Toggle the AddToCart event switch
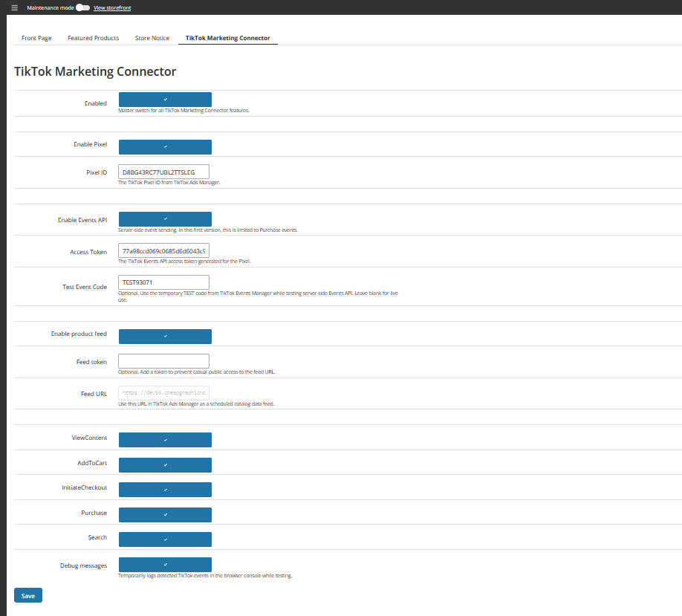The height and width of the screenshot is (616, 682). (165, 464)
